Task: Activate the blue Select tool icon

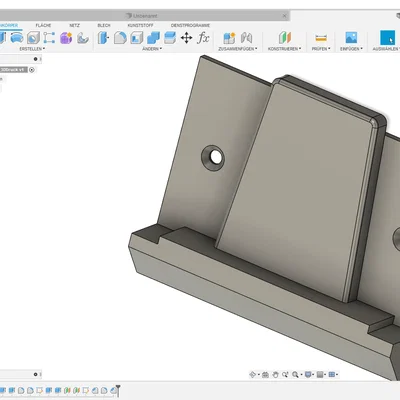Action: point(388,37)
